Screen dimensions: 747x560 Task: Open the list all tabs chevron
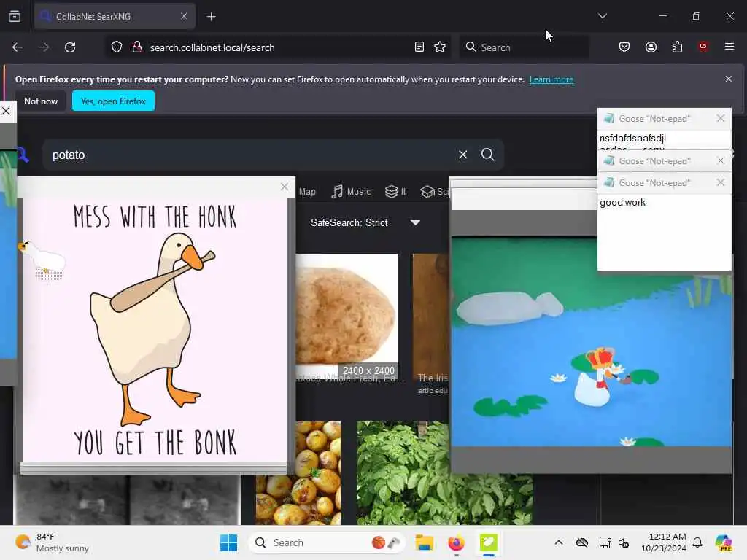pyautogui.click(x=602, y=16)
